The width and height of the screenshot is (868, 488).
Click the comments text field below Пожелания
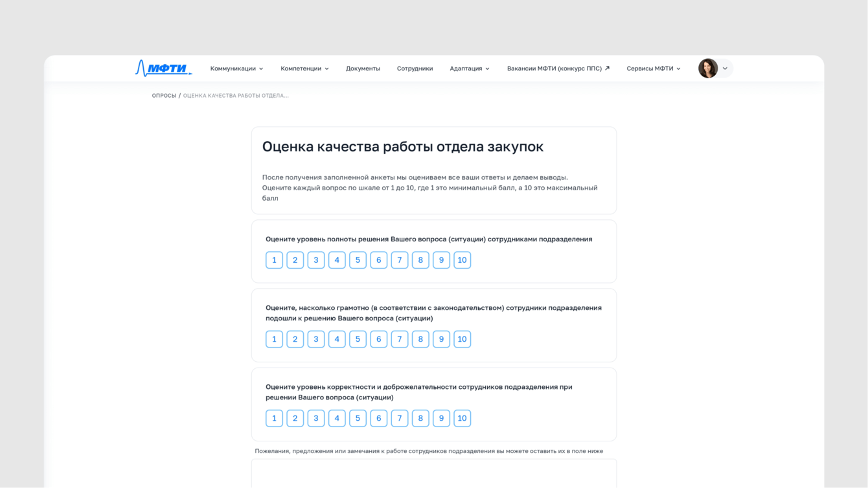pos(434,473)
